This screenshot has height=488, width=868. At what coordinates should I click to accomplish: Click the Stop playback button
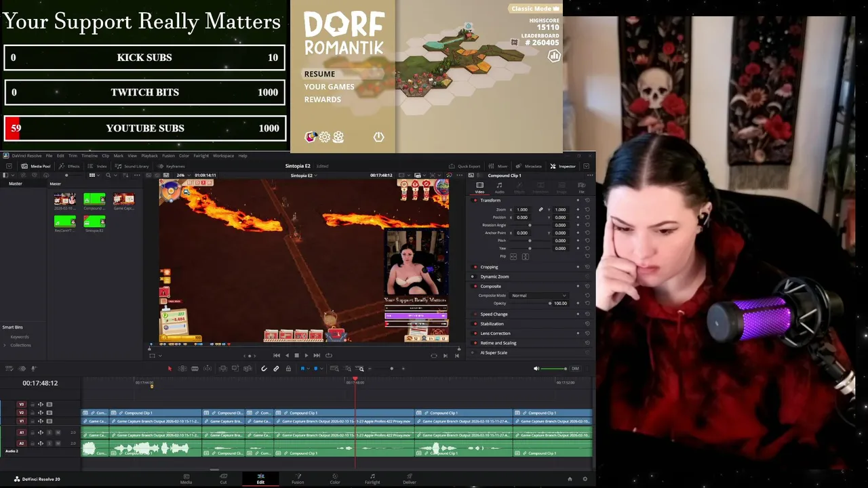[x=296, y=355]
